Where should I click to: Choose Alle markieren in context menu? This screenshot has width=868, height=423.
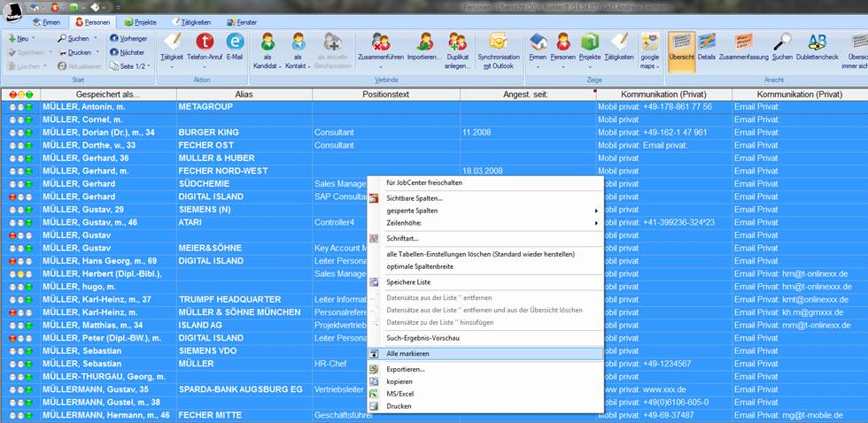(x=407, y=353)
